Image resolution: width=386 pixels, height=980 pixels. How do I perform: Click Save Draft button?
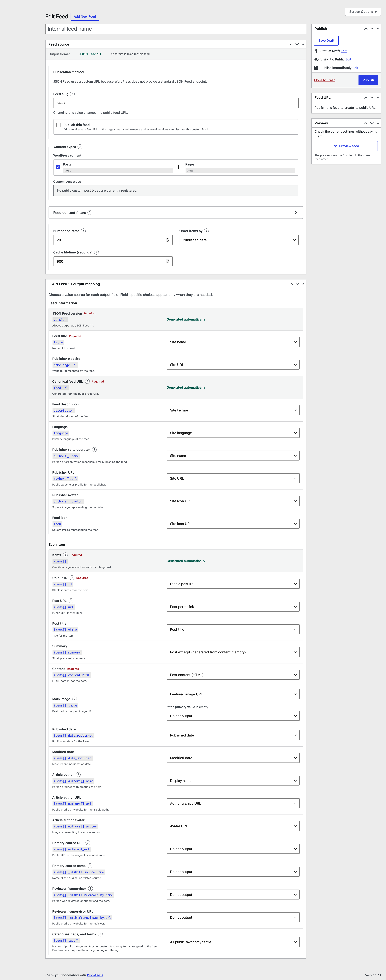point(326,41)
